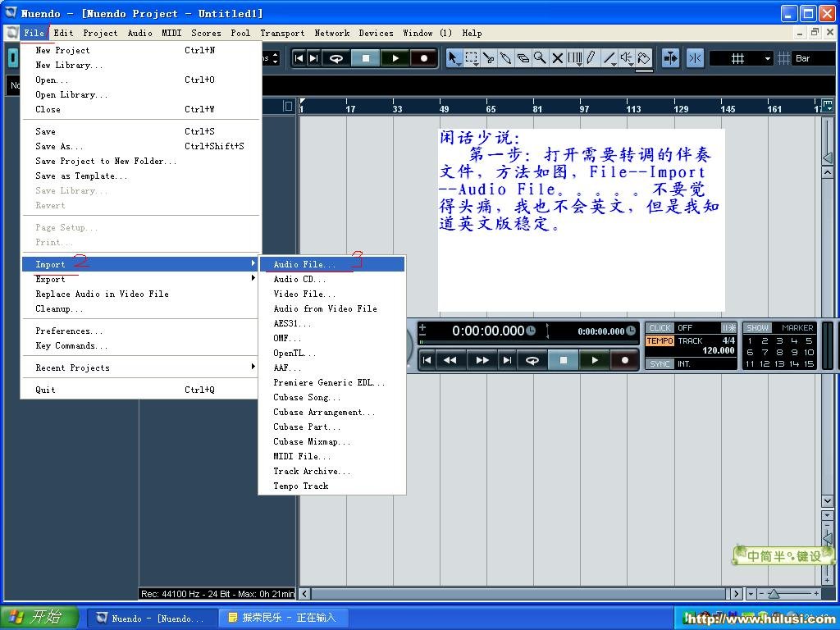Screen dimensions: 840x630
Task: Open the Windows Start button
Action: click(39, 618)
